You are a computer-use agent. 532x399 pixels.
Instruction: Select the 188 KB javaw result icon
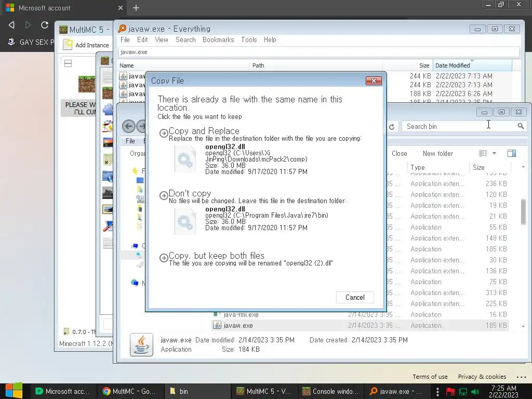[x=123, y=94]
